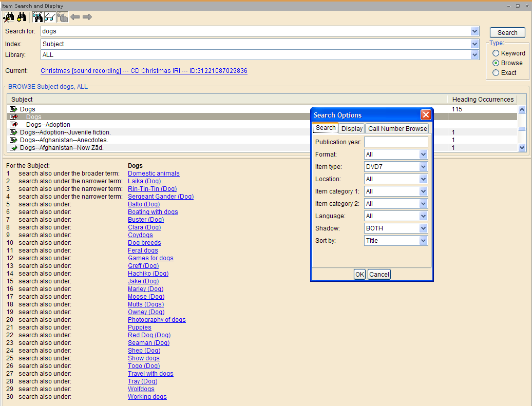Screen dimensions: 532x406
Task: Click the icon on the highlighted Dogs row
Action: coord(13,117)
